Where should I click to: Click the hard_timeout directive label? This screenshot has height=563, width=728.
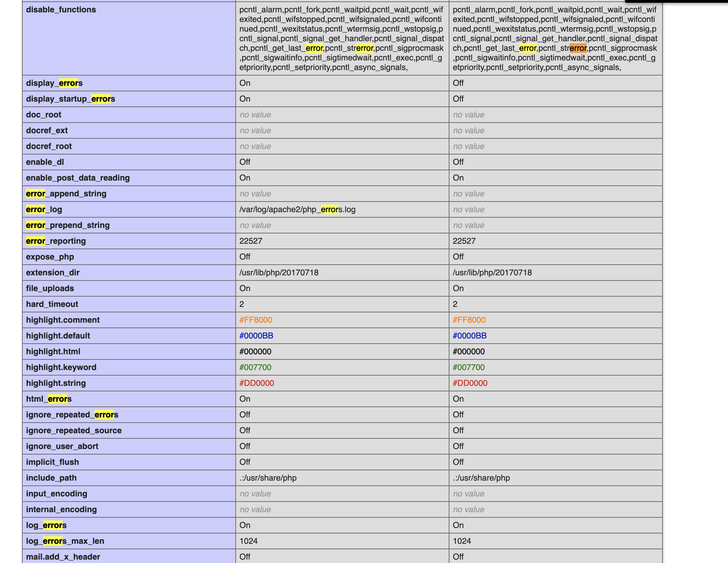tap(52, 304)
